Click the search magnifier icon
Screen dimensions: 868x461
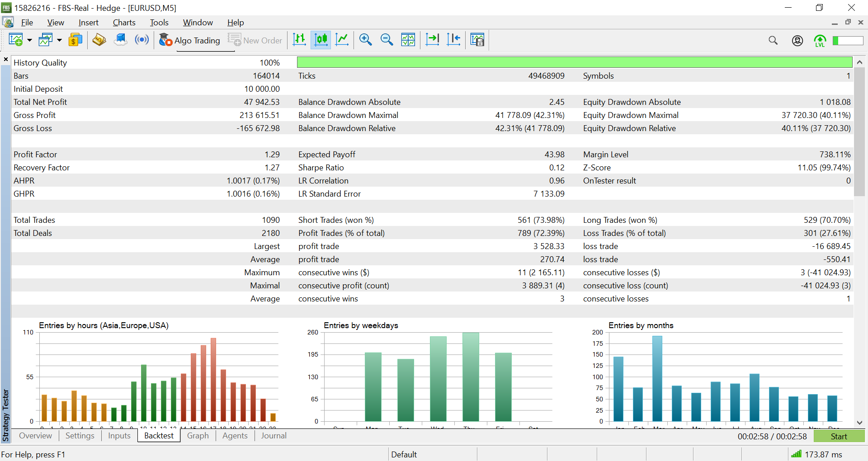pyautogui.click(x=773, y=41)
